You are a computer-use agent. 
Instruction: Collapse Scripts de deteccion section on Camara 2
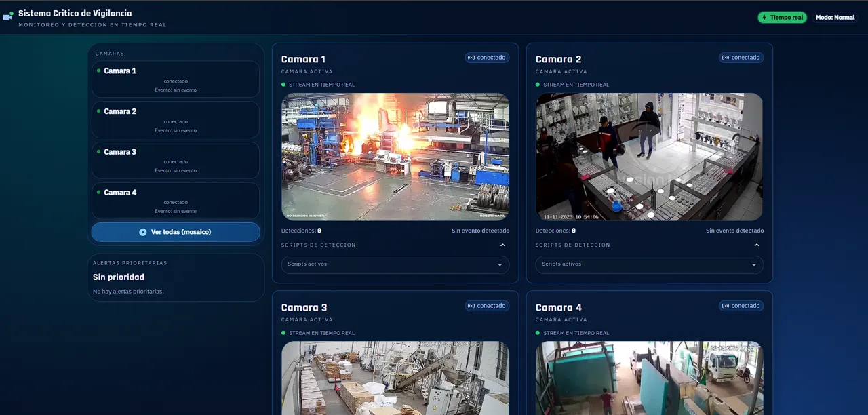[757, 245]
